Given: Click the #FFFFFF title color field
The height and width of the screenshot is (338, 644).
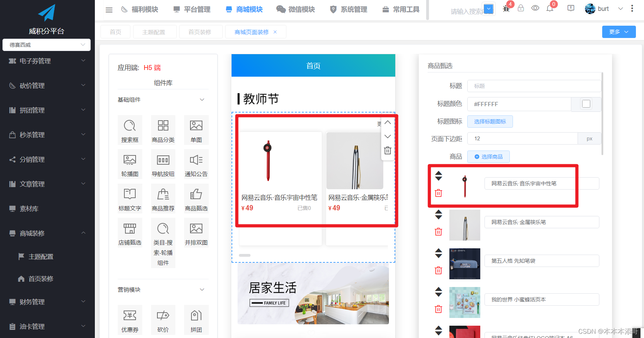Looking at the screenshot, I should click(x=519, y=104).
